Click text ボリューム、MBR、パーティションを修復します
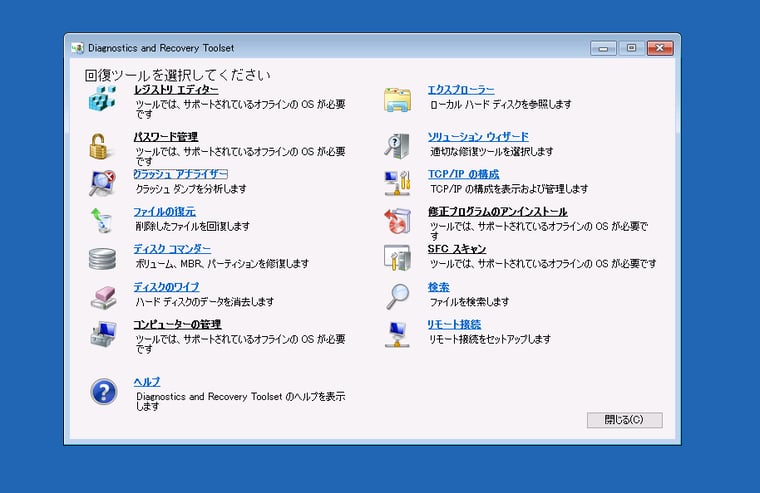 pos(222,264)
